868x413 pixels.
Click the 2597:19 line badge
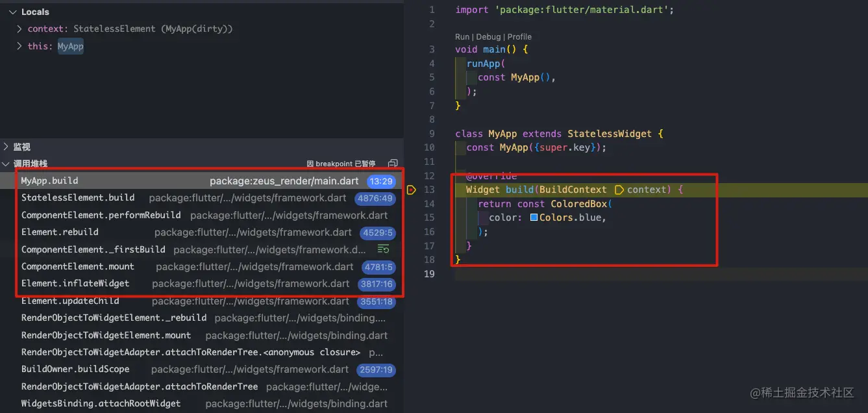376,369
